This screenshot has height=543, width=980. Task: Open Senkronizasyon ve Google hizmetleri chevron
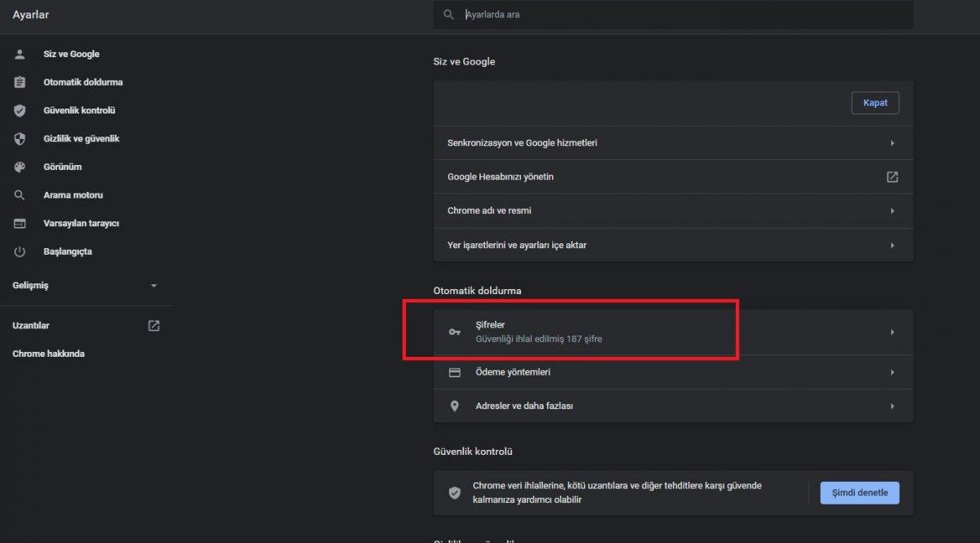point(892,143)
